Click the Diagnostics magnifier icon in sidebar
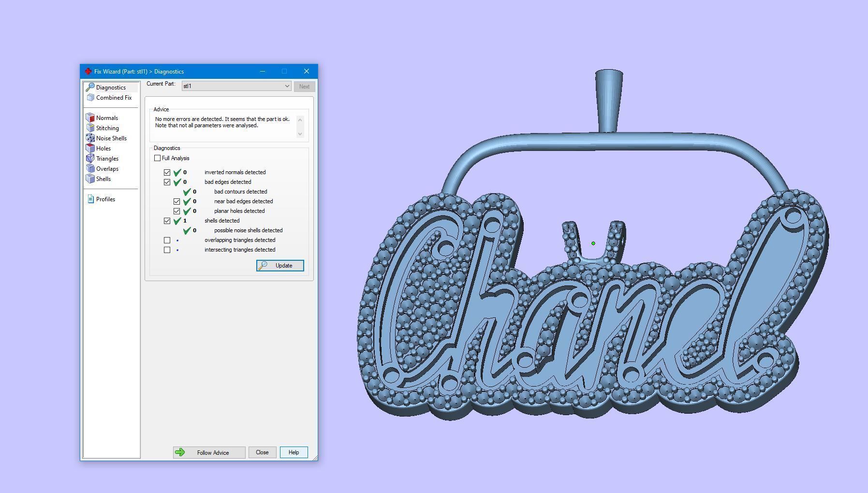Viewport: 868px width, 493px height. point(90,88)
